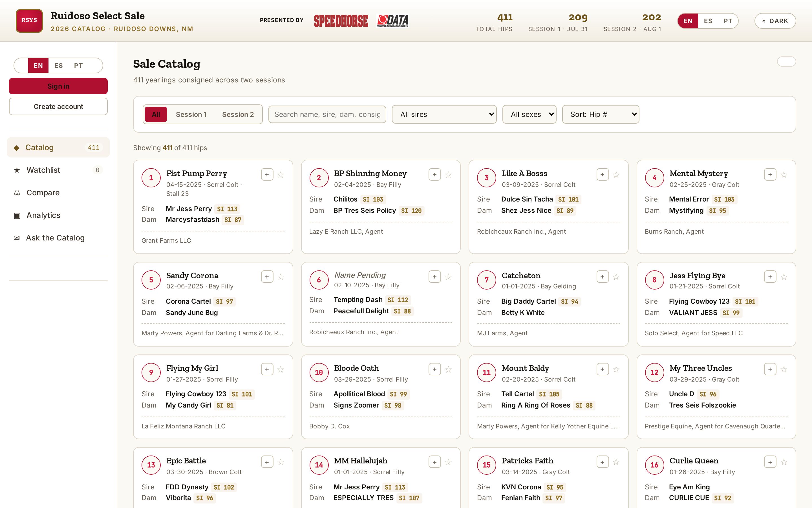Open the All sexes dropdown
The image size is (812, 508).
[x=529, y=114]
